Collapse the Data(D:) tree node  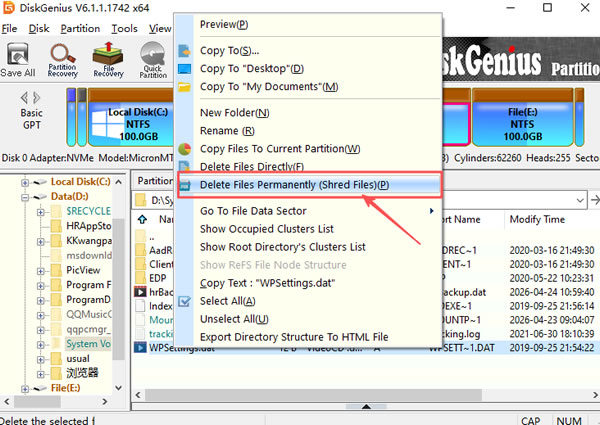(x=26, y=198)
